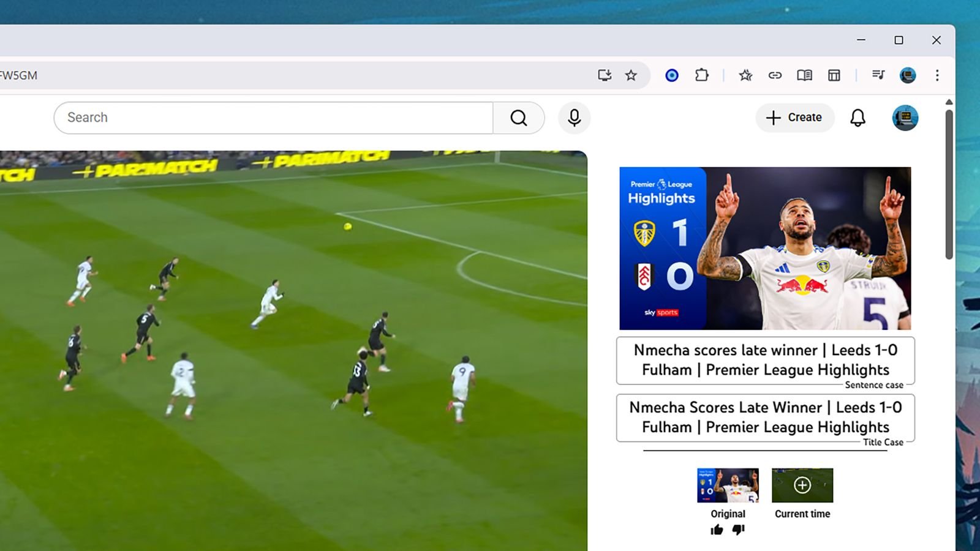The height and width of the screenshot is (551, 980).
Task: Click the scrollbar up arrow
Action: tap(949, 102)
